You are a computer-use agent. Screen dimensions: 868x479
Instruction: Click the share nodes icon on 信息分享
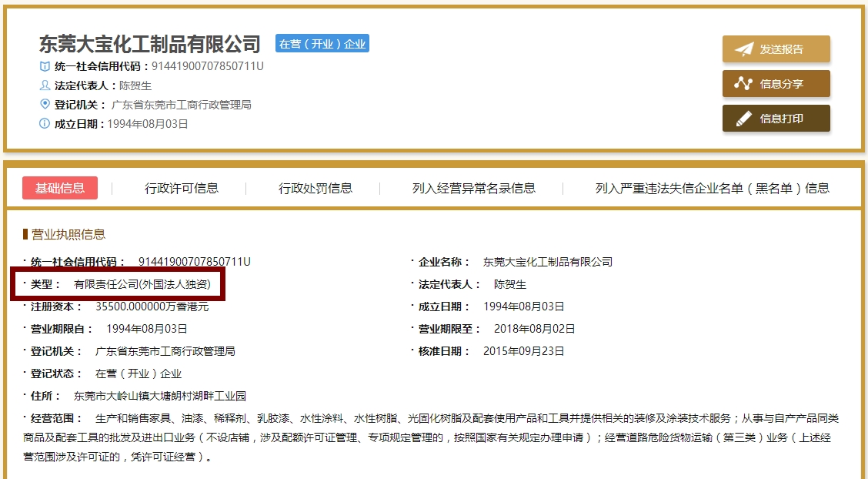(743, 84)
